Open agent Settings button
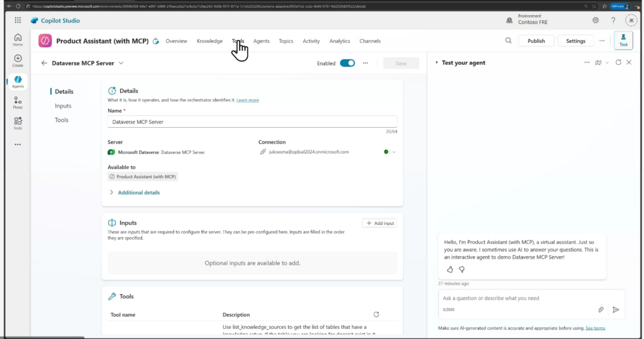The image size is (644, 339). (575, 41)
